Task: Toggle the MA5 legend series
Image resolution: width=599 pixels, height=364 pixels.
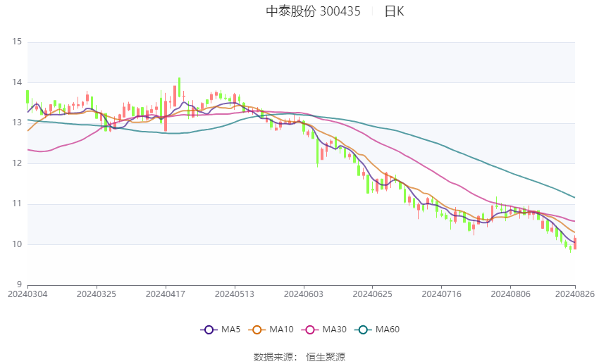Action: tap(221, 330)
